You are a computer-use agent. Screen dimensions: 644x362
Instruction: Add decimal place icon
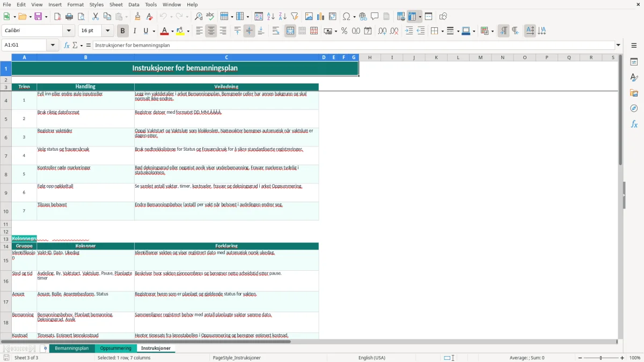coord(382,31)
